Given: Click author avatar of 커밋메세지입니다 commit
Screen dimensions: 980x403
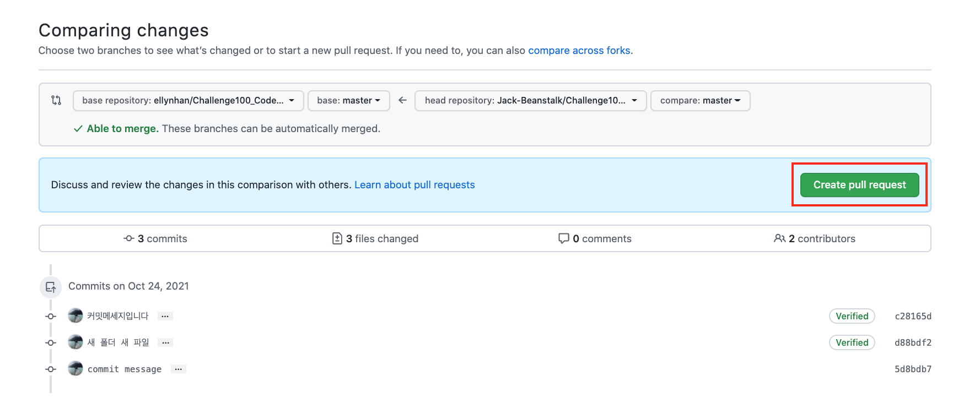Looking at the screenshot, I should coord(76,315).
